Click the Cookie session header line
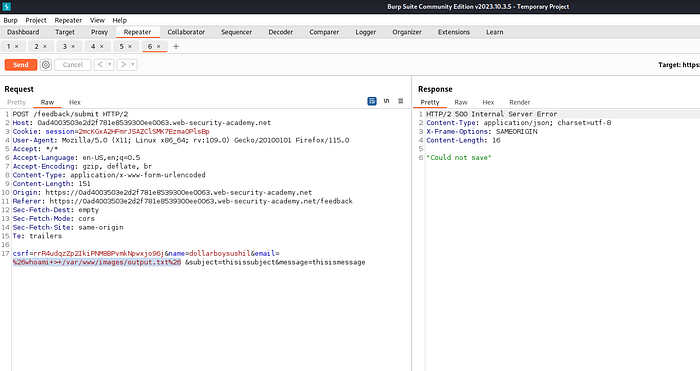This screenshot has height=371, width=700. pyautogui.click(x=111, y=131)
